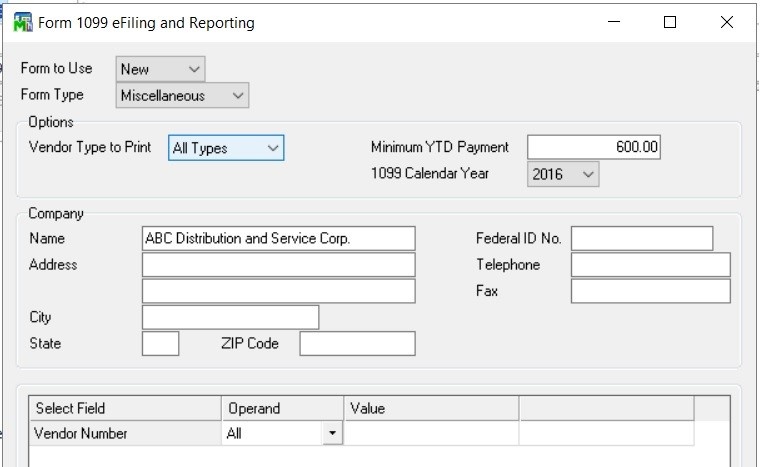768x467 pixels.
Task: Click the Fax input field
Action: (650, 291)
